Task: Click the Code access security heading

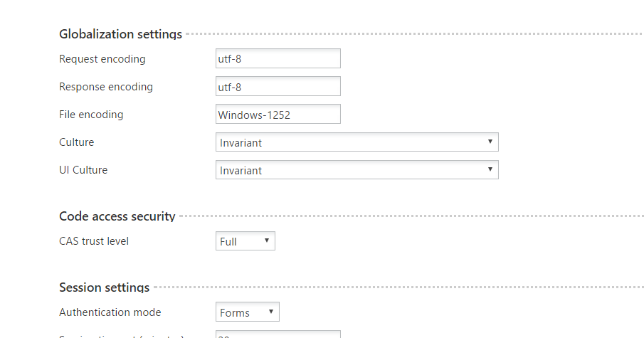Action: click(x=117, y=216)
